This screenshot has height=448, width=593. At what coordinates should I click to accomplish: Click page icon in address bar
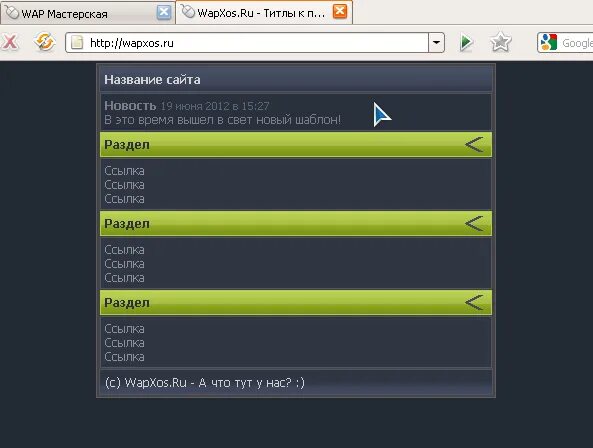(x=77, y=42)
